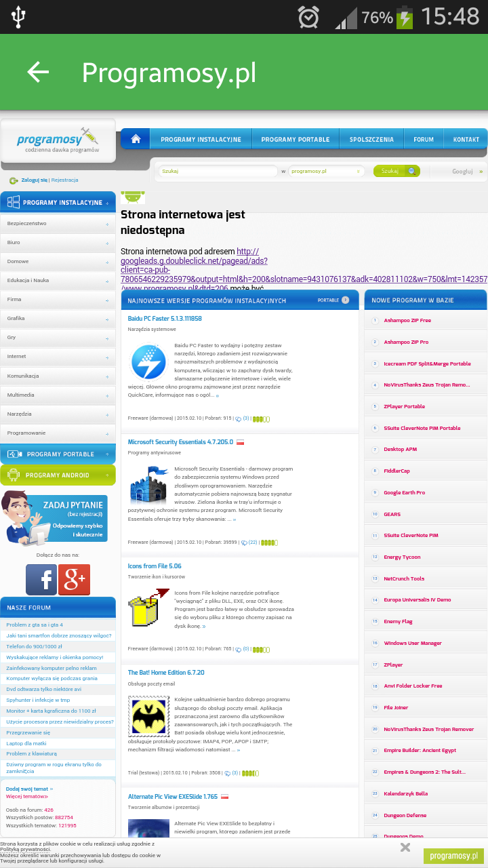Click Dodaj swój temat link
Viewport: 488px width, 868px height.
pyautogui.click(x=29, y=789)
